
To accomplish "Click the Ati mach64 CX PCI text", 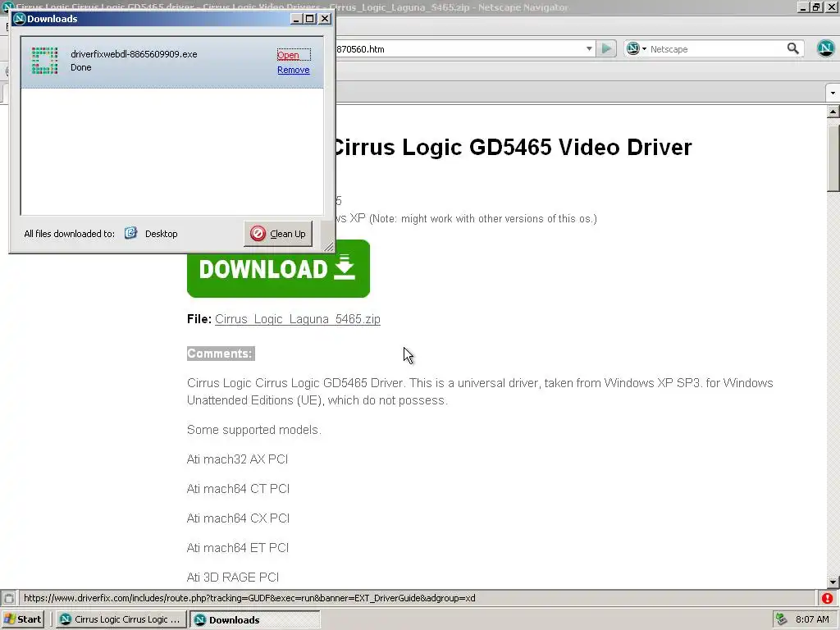I will (239, 518).
